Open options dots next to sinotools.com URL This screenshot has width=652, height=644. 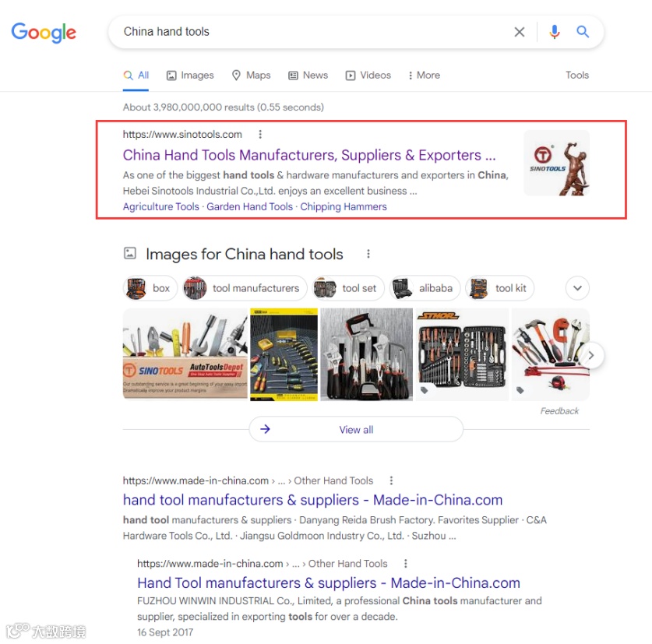[260, 134]
